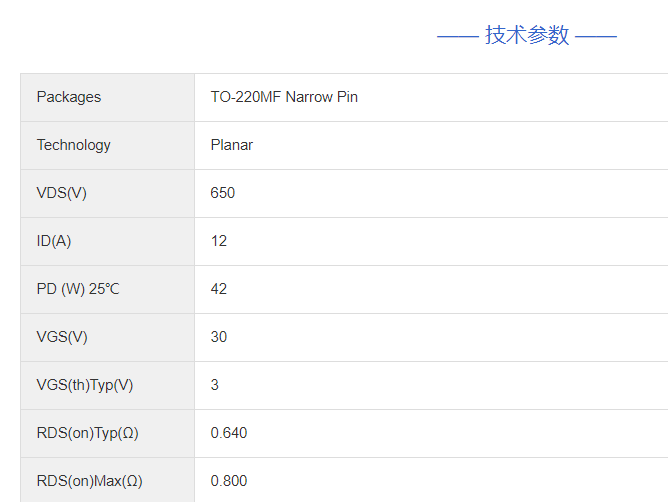
Task: Select the RDS(on)Max(Ω) label cell
Action: click(108, 480)
